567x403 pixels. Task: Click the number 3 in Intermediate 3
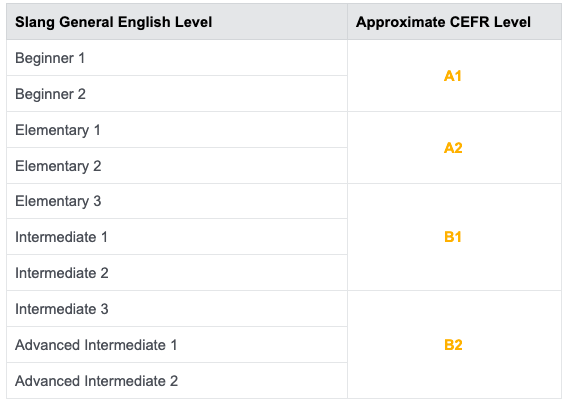pos(104,309)
